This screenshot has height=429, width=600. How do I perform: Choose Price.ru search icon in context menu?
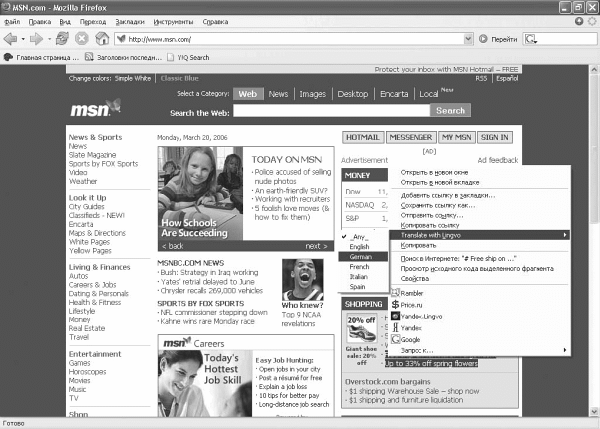pos(396,305)
